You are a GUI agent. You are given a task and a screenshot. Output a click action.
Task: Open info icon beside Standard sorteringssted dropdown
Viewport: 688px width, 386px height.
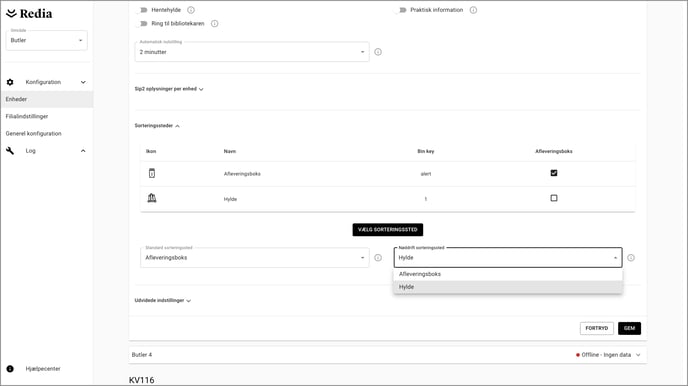(x=378, y=258)
